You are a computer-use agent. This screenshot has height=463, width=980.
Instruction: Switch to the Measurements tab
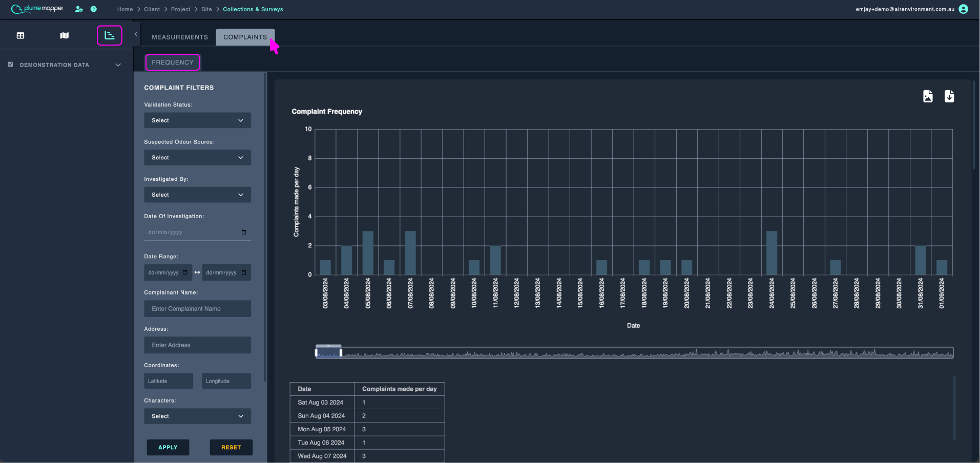180,37
